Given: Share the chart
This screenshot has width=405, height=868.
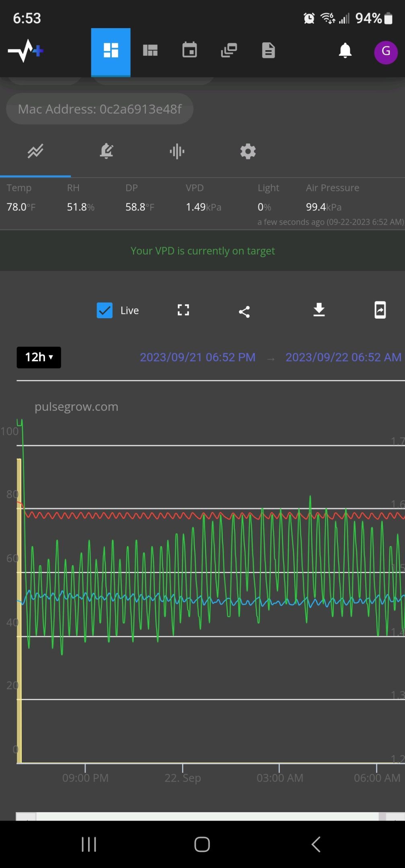Looking at the screenshot, I should 244,311.
